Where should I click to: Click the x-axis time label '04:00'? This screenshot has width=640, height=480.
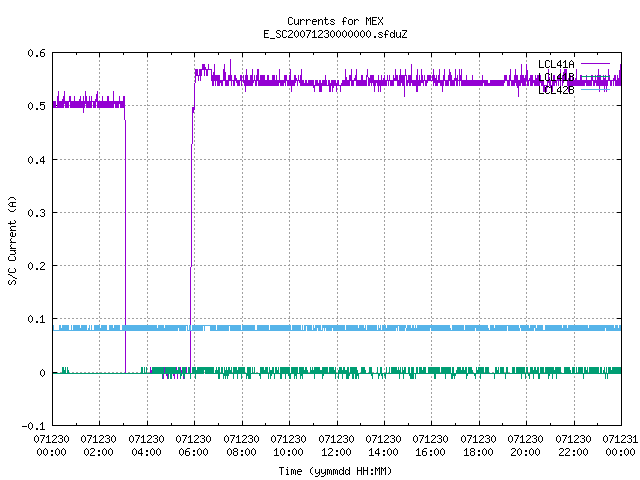(146, 452)
